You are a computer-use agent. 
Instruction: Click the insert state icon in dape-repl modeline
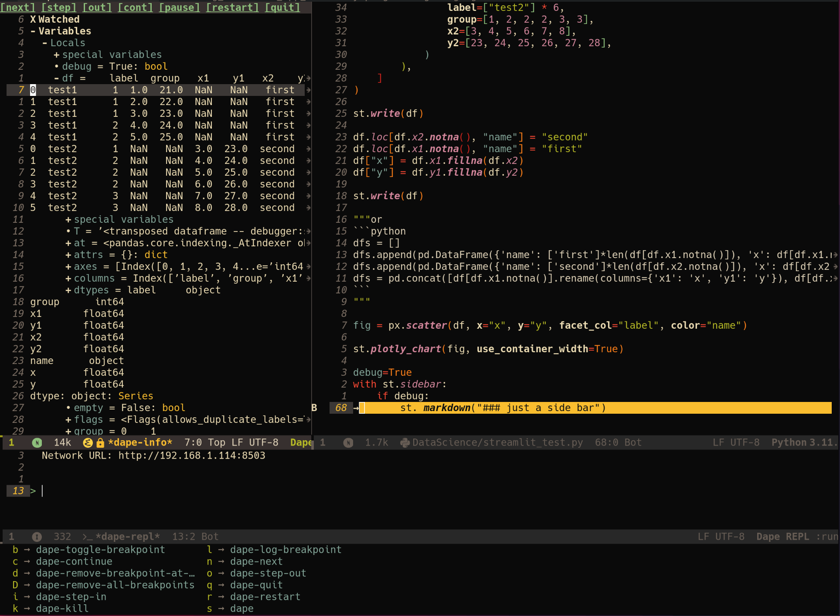(37, 537)
